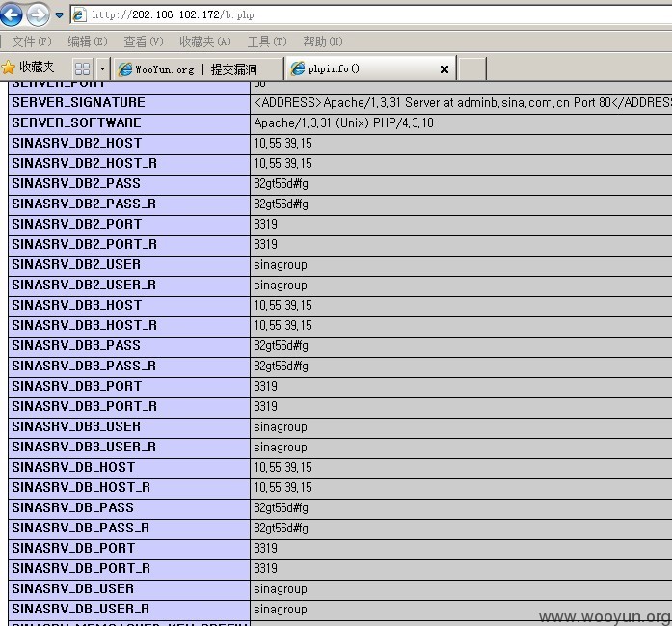672x626 pixels.
Task: Click the SINASRV_DB_PORT_R label
Action: pos(81,568)
